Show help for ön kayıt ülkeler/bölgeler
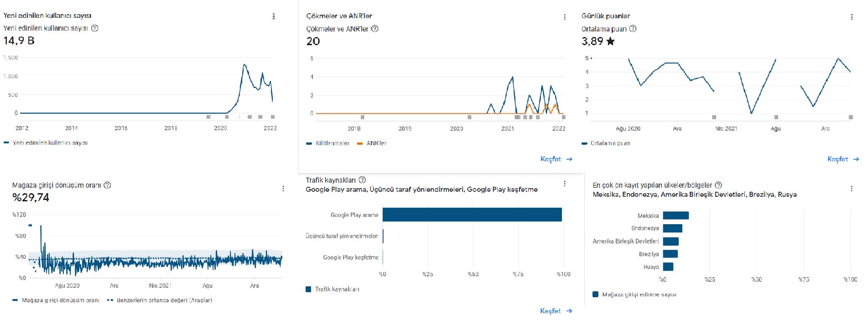868x326 pixels. (718, 185)
